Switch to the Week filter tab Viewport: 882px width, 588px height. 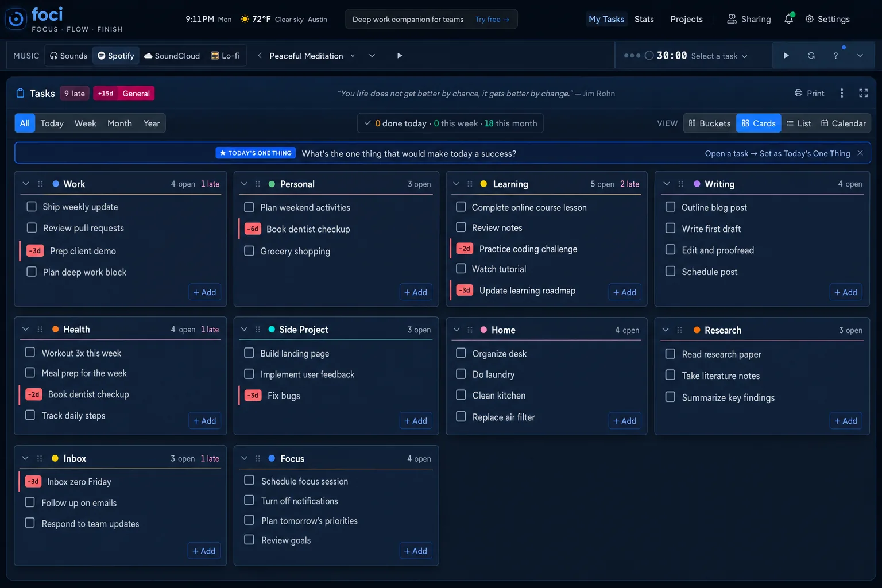[85, 123]
